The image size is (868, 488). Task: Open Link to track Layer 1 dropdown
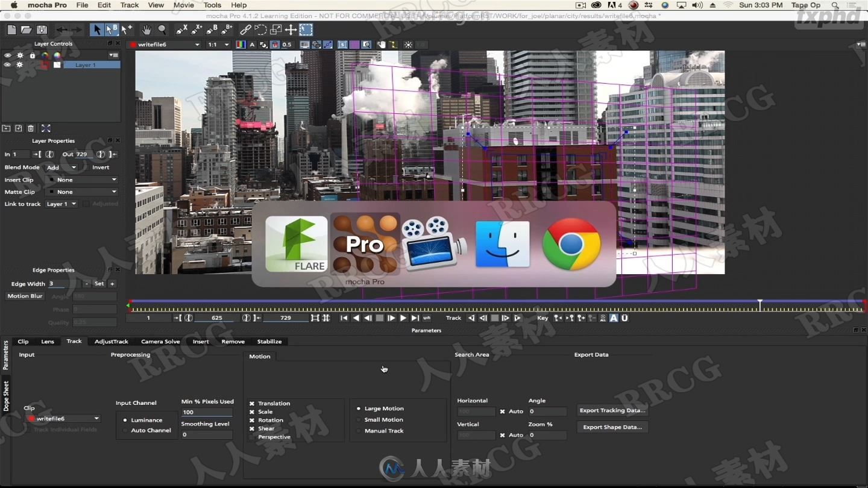coord(61,204)
